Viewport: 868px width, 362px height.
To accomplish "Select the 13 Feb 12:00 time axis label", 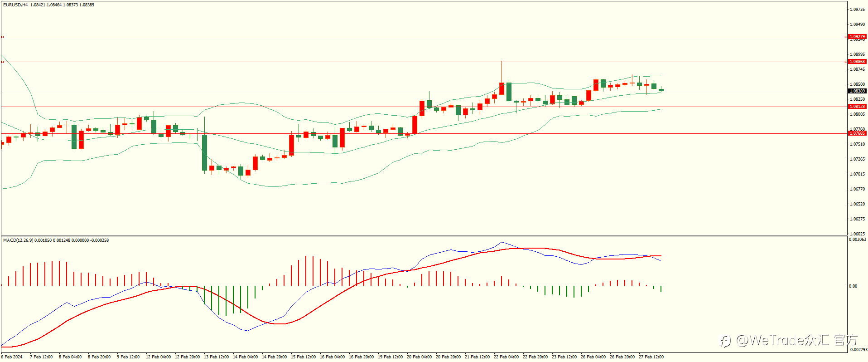I will point(216,357).
